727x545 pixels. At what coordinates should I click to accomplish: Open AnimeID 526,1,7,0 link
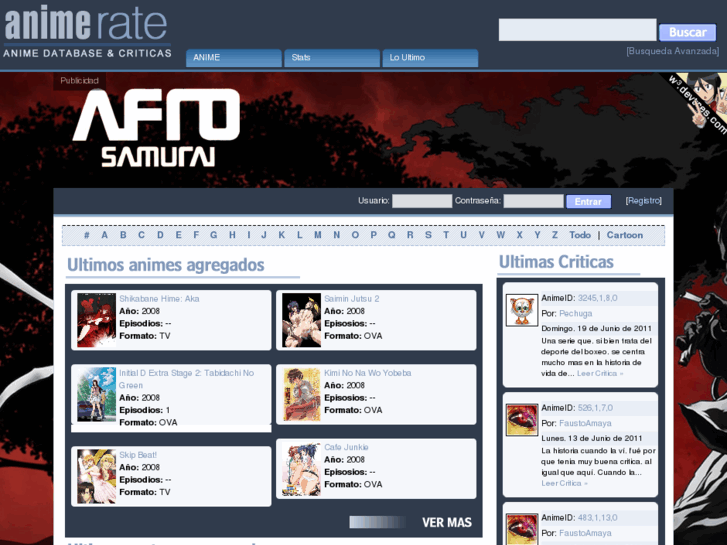595,408
